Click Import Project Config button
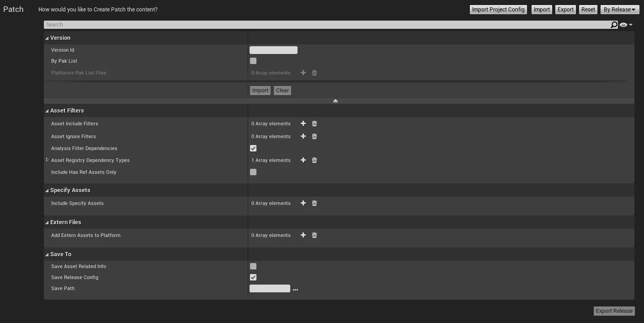The width and height of the screenshot is (644, 323). coord(498,10)
